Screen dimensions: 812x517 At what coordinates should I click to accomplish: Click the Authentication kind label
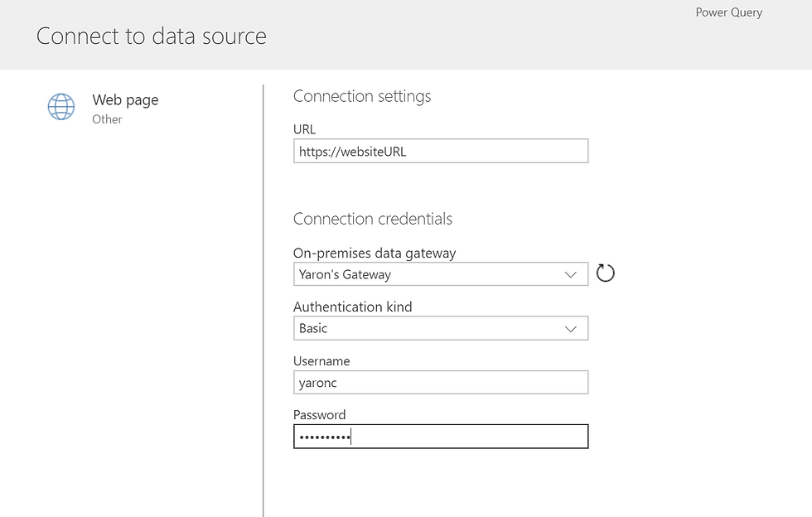[x=353, y=307]
